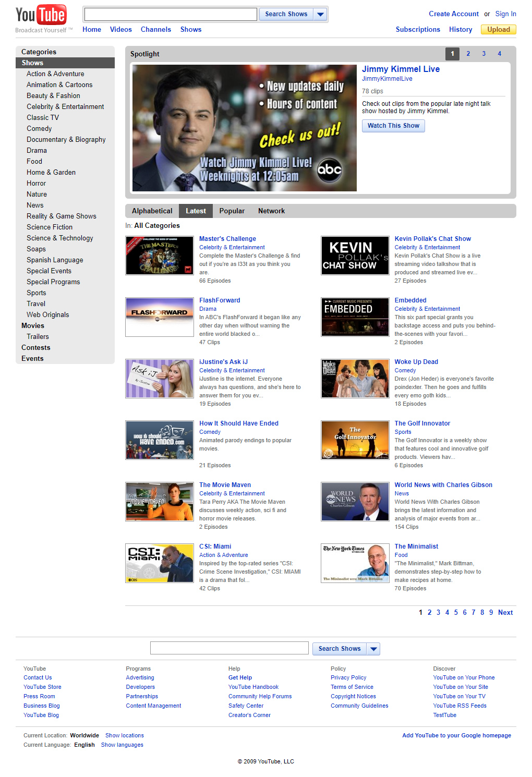Open the Movie Maven thumbnail

click(160, 502)
